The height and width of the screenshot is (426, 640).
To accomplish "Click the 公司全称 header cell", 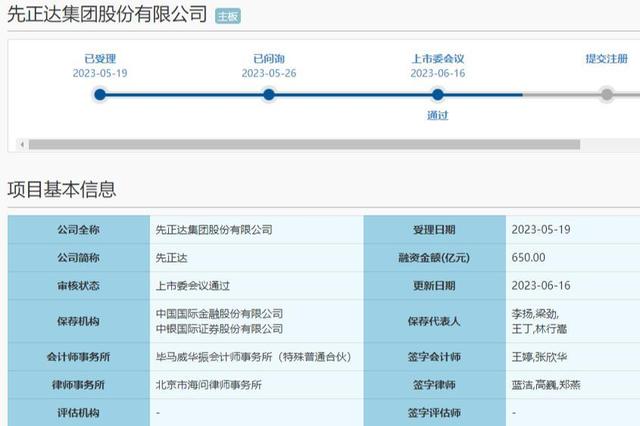I will click(x=79, y=230).
